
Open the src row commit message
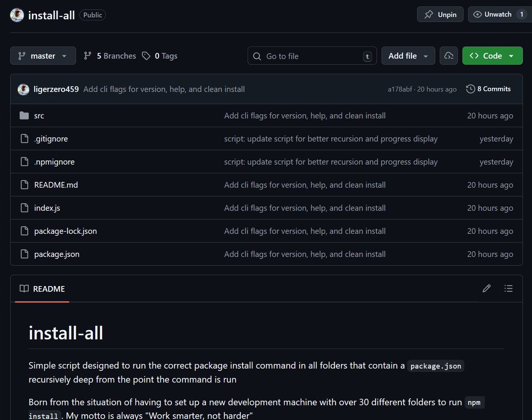pos(305,116)
